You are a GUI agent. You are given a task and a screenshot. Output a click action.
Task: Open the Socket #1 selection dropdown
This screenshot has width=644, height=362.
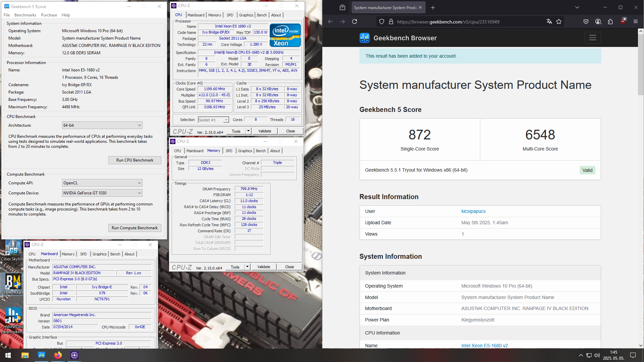[213, 120]
